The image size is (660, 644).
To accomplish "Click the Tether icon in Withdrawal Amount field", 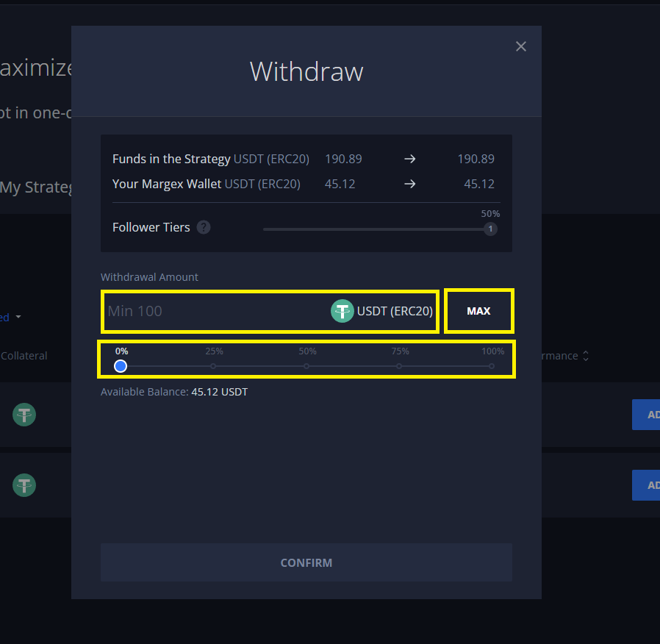I will 342,312.
